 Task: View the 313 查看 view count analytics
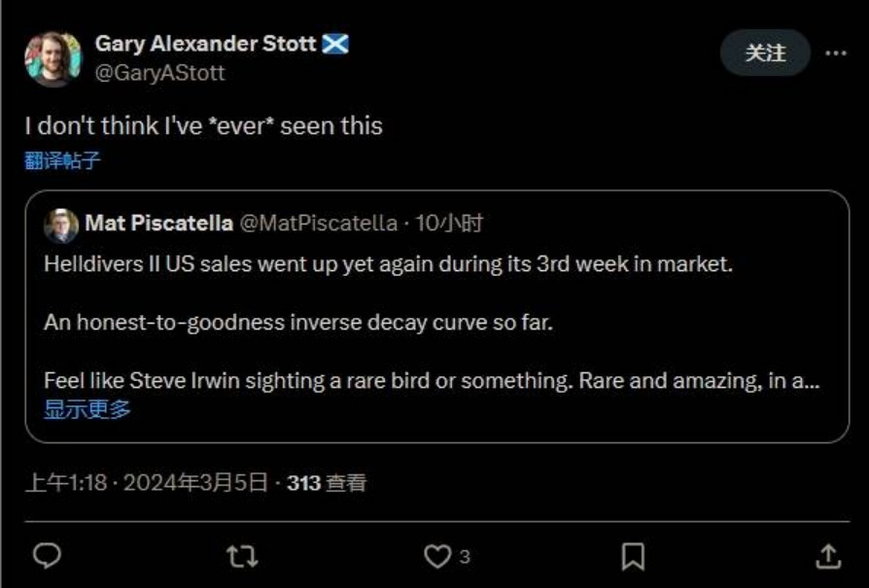pyautogui.click(x=327, y=482)
